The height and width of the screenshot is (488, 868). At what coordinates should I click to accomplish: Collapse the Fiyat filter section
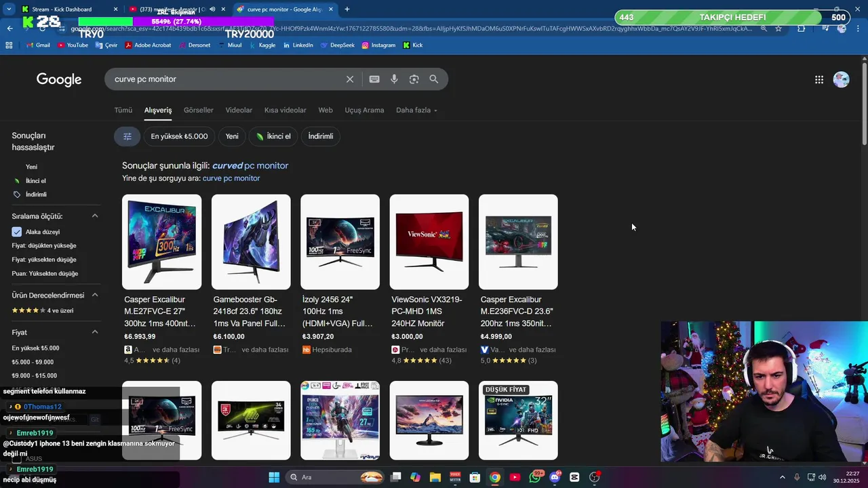click(x=95, y=333)
